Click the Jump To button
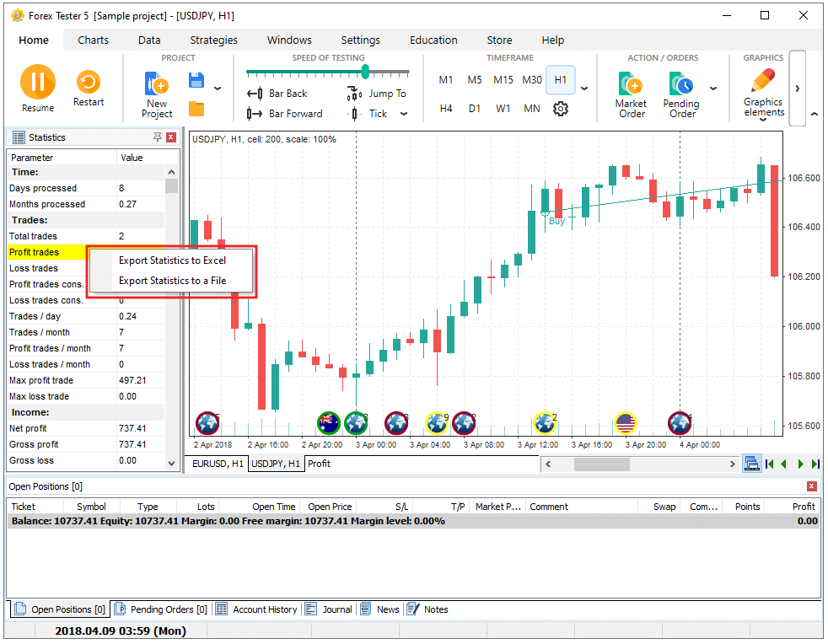This screenshot has height=644, width=828. 377,94
